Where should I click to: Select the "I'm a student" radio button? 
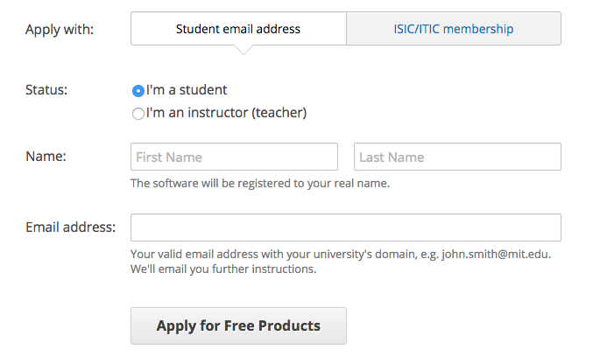point(138,90)
